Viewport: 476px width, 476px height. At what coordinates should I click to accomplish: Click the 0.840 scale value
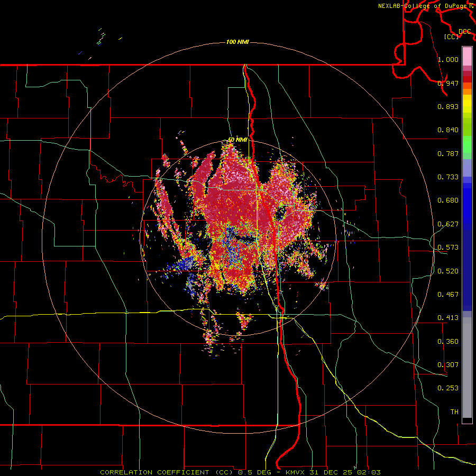[x=448, y=130]
